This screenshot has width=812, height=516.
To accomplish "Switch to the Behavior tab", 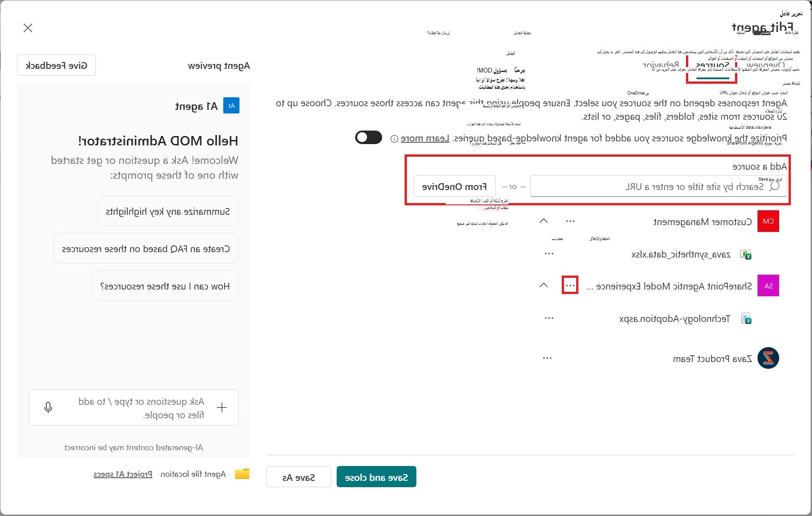I will tap(661, 66).
